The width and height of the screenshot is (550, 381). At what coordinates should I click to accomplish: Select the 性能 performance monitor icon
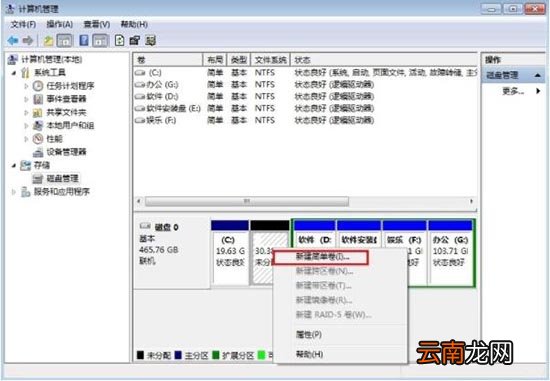pos(38,139)
